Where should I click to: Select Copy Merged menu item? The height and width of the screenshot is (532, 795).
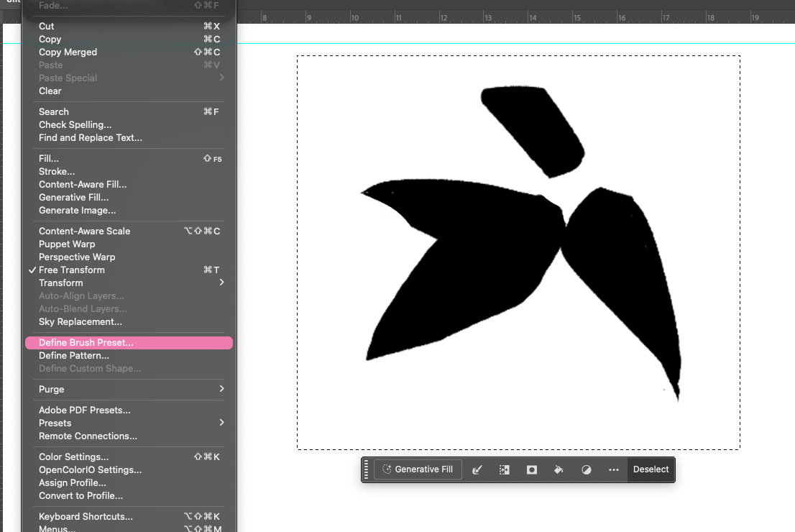[129, 52]
